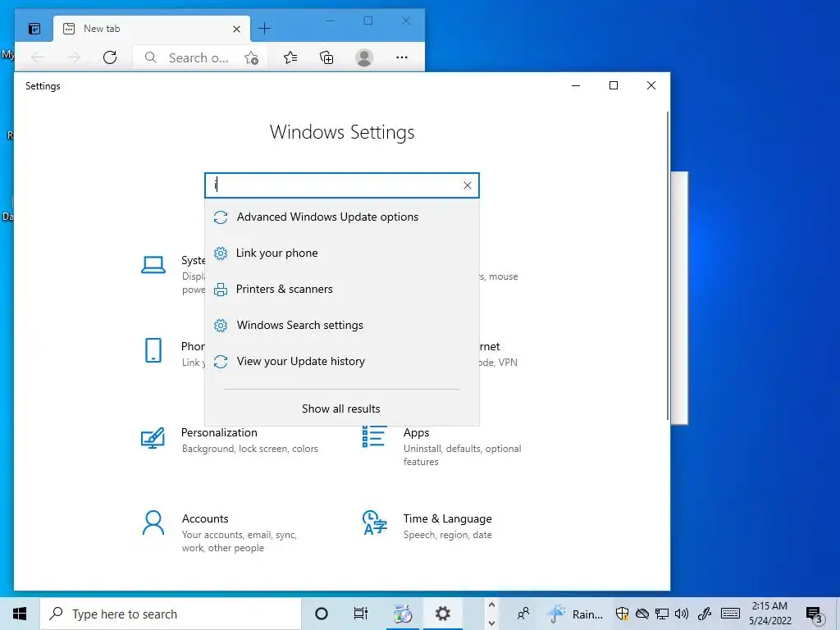
Task: Click the taskbar toolbar down arrow
Action: [491, 623]
